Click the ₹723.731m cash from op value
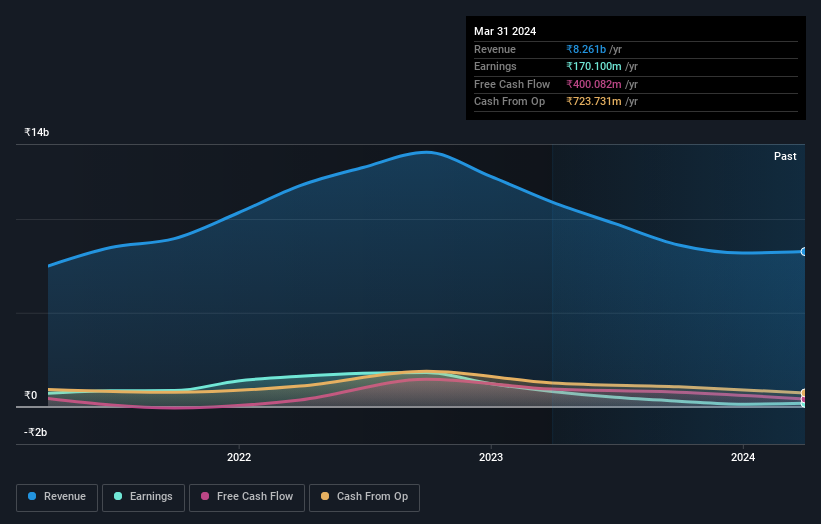The width and height of the screenshot is (821, 524). click(594, 102)
